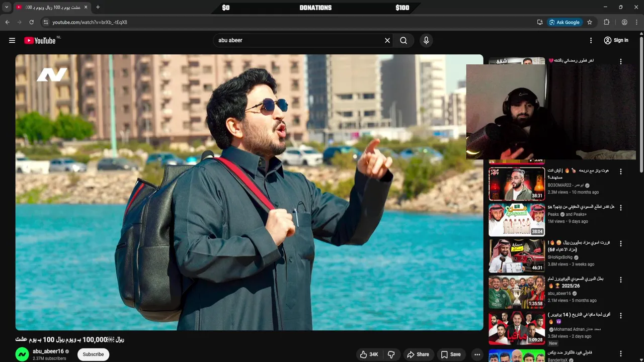The height and width of the screenshot is (362, 644).
Task: Click 'Peaks and Peaks+' channel text
Action: pos(567,214)
